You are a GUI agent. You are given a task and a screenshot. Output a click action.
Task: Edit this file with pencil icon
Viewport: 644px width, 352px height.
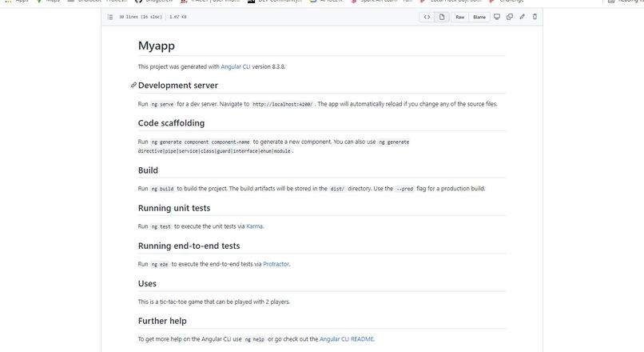(x=522, y=17)
